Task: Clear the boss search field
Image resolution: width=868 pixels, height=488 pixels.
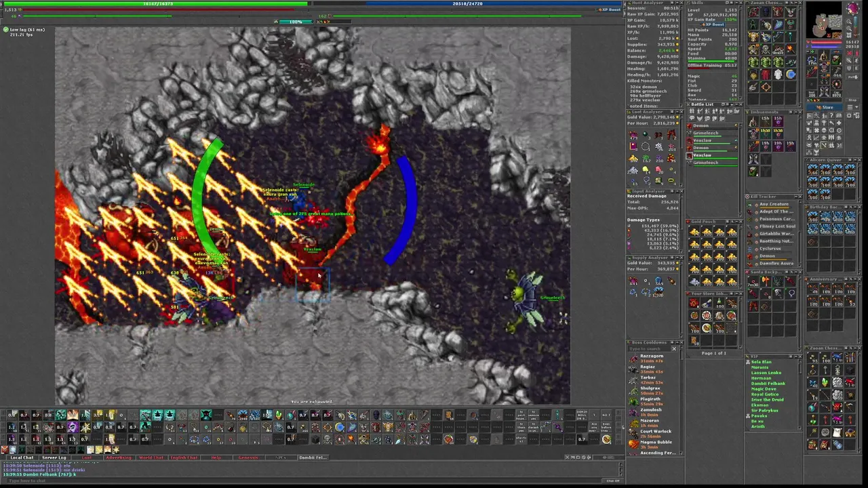Action: tap(674, 349)
